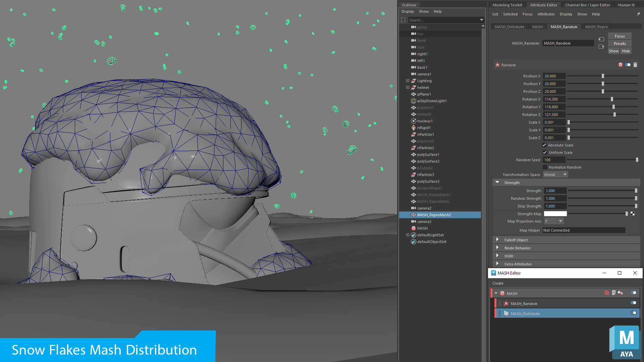
Task: Click the pin icon in Attribute Editor menu bar
Action: 638,14
